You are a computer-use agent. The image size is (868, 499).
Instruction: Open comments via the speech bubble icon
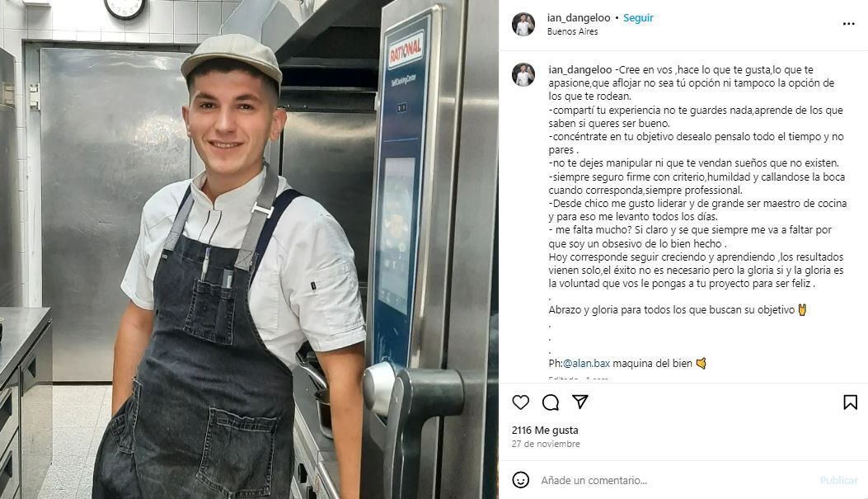click(x=551, y=402)
